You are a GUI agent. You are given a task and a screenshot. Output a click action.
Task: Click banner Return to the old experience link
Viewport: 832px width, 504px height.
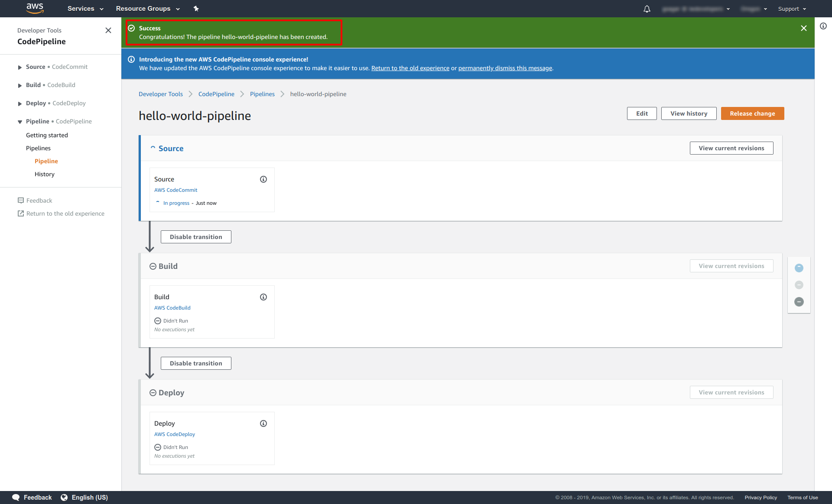410,68
